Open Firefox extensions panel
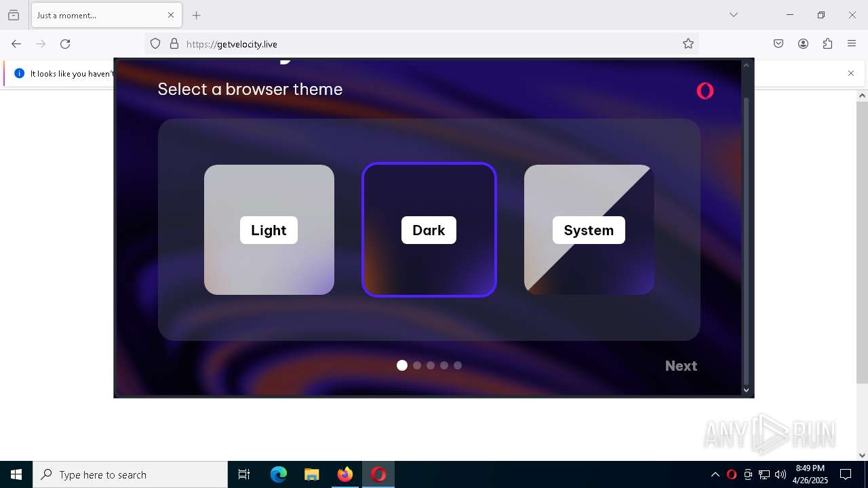This screenshot has width=868, height=488. 827,44
